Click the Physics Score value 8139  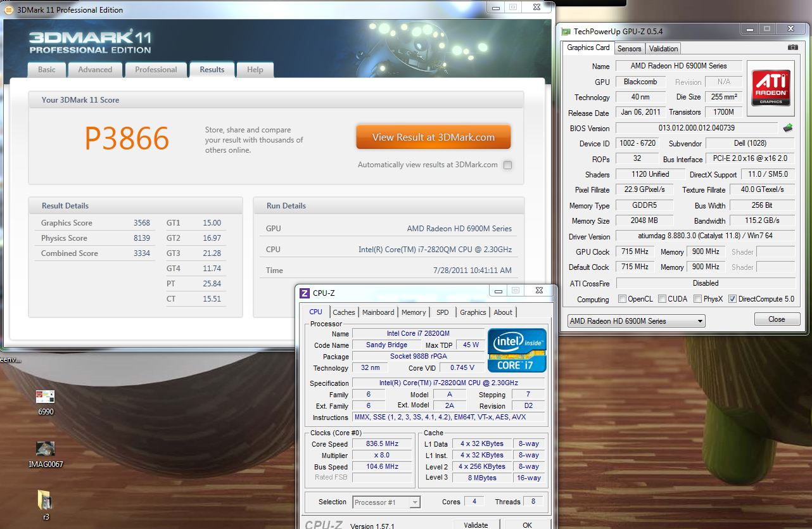[x=142, y=238]
